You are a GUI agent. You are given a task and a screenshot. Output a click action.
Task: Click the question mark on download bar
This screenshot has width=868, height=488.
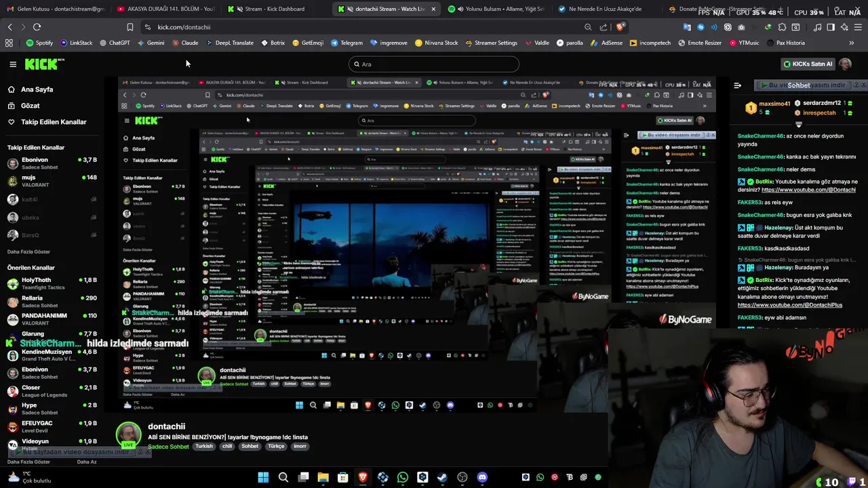(x=856, y=85)
